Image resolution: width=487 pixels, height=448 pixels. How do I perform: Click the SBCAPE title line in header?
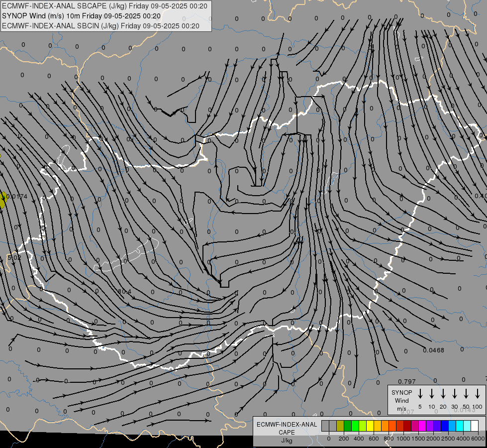point(104,6)
